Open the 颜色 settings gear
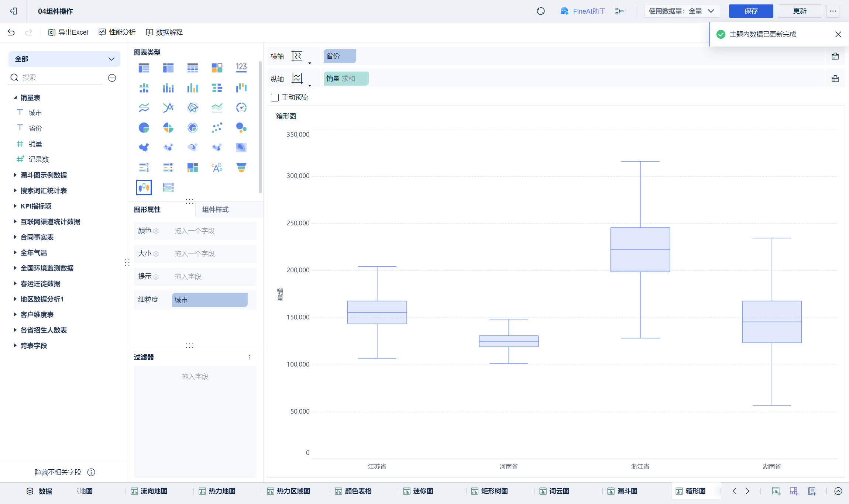849x504 pixels. pos(156,231)
